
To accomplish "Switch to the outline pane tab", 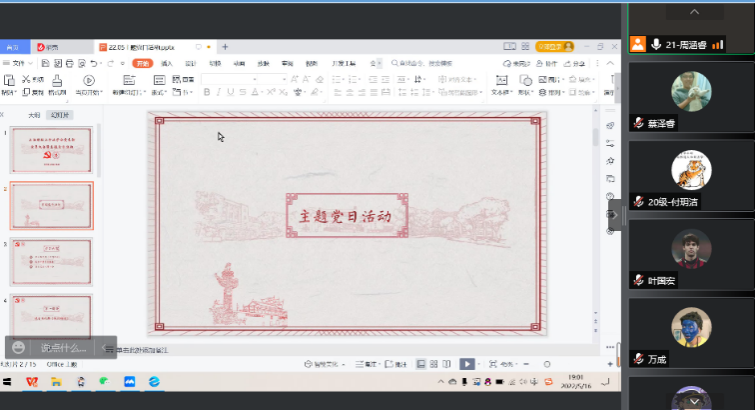I will click(34, 115).
